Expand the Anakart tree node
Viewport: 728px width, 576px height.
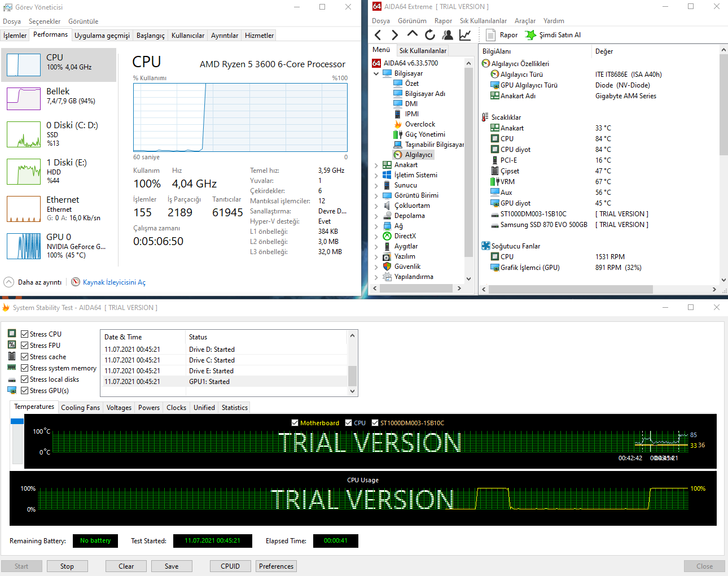(376, 165)
